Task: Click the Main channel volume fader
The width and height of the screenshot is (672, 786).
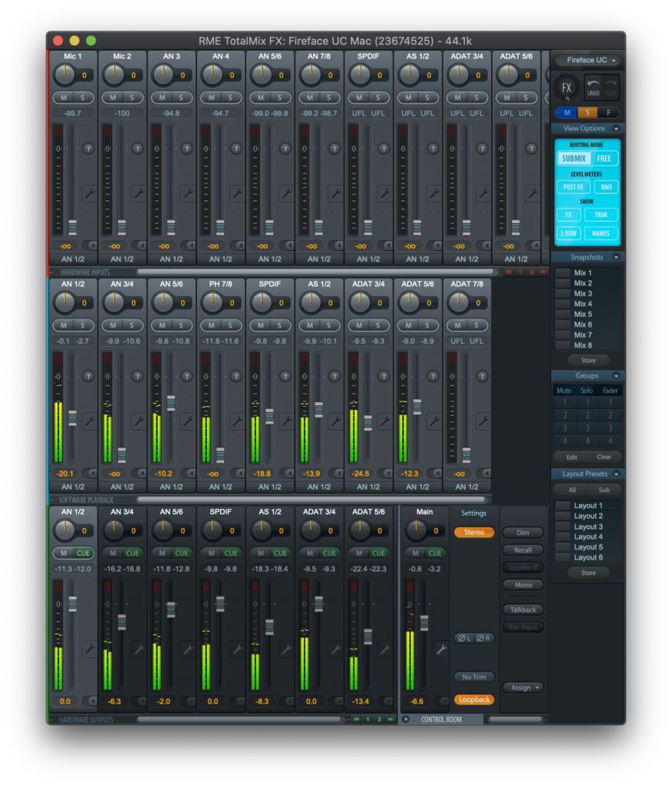Action: click(423, 621)
